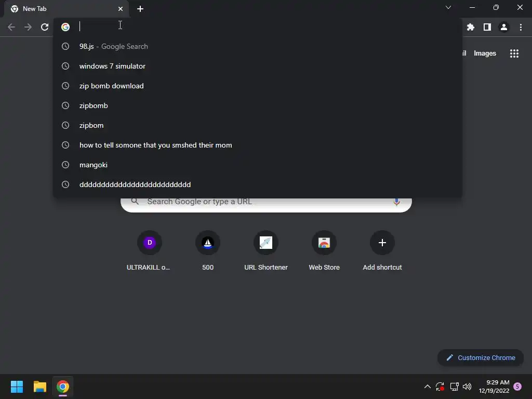Open the 500 shortcut tile
This screenshot has width=532, height=399.
tap(208, 250)
